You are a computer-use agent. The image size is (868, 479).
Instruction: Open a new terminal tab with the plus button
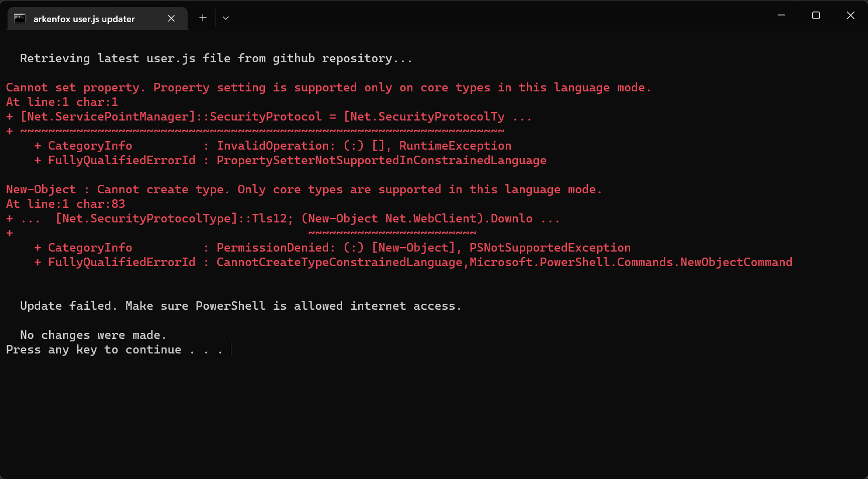tap(203, 18)
